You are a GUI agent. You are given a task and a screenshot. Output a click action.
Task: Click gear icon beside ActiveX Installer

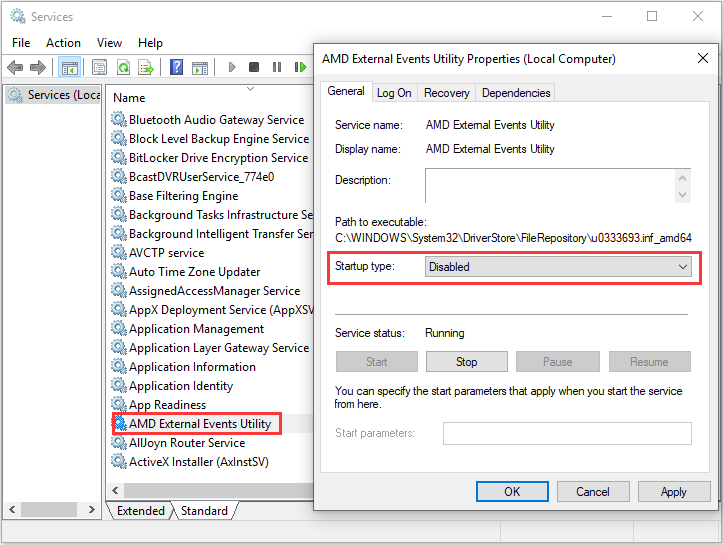pos(119,461)
